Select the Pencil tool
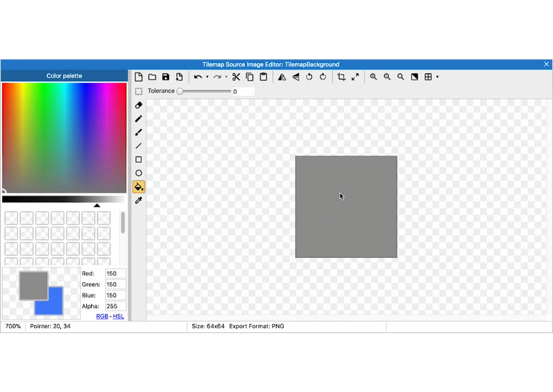This screenshot has height=392, width=553. [138, 119]
